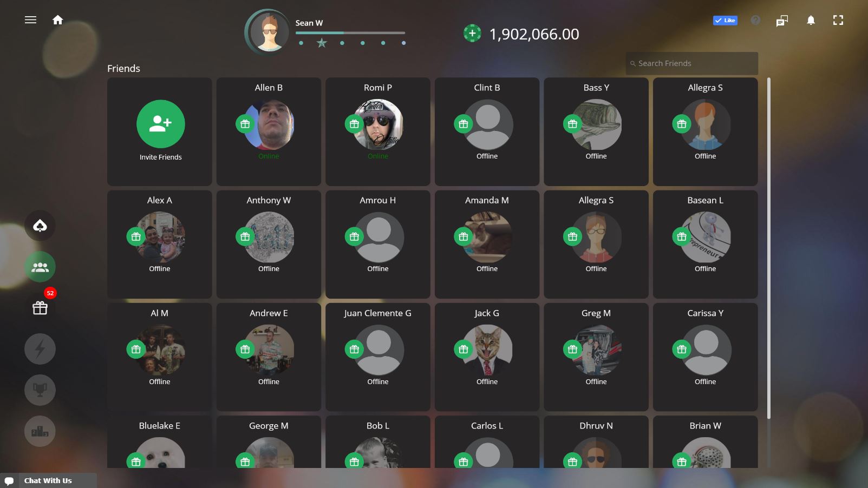Open the chat messages icon in header
This screenshot has height=488, width=868.
(x=782, y=21)
